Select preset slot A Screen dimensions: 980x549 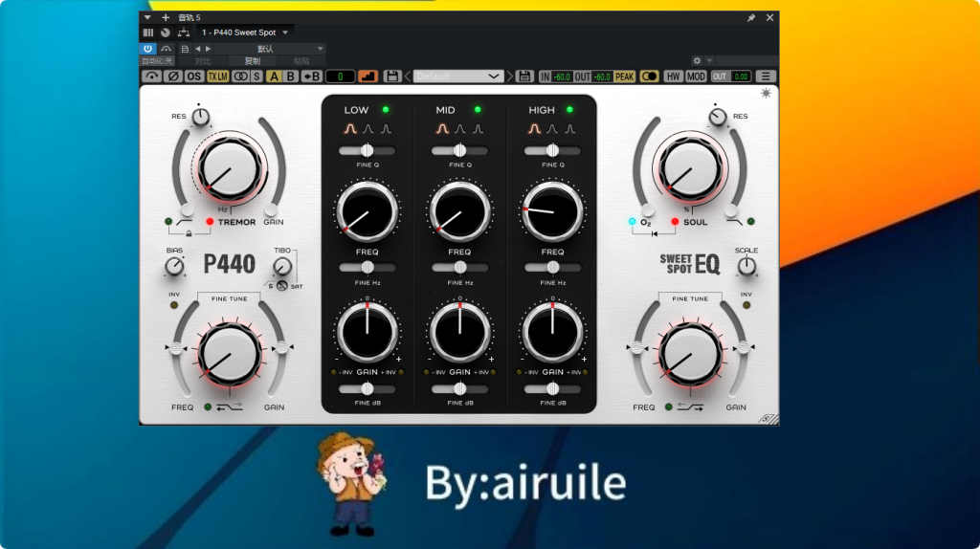(x=274, y=77)
